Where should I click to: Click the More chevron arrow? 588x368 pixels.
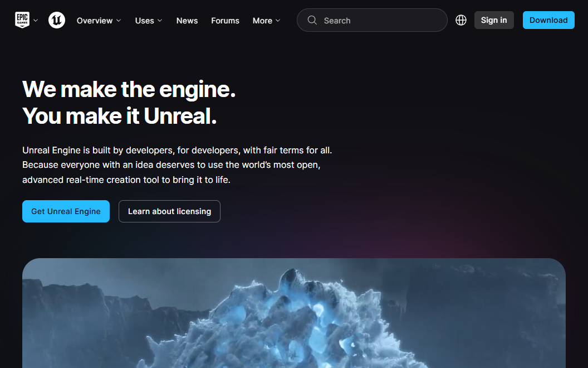point(278,20)
